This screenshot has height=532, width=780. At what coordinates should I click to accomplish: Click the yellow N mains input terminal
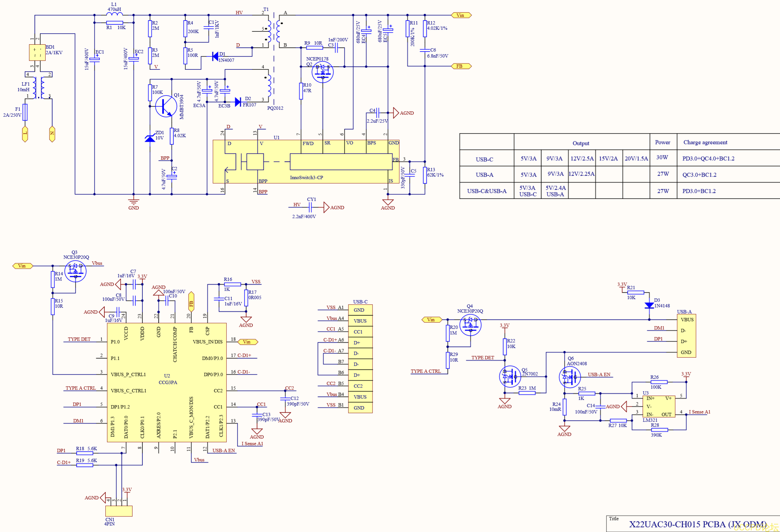(x=52, y=134)
